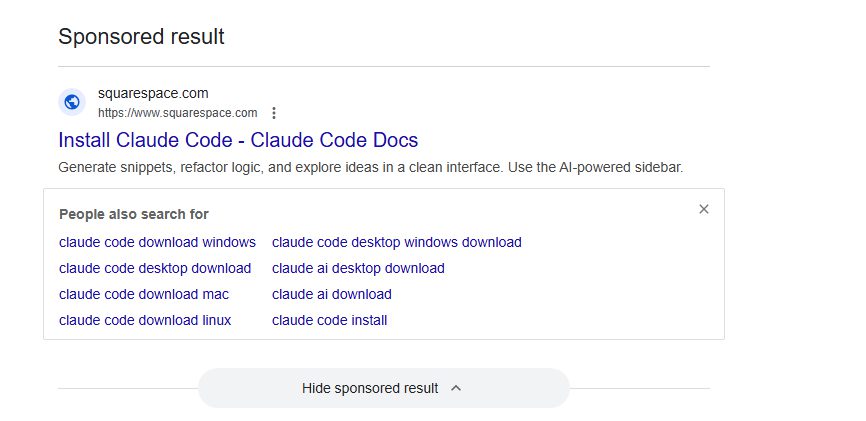Search for claude code desktop windows download

click(396, 242)
